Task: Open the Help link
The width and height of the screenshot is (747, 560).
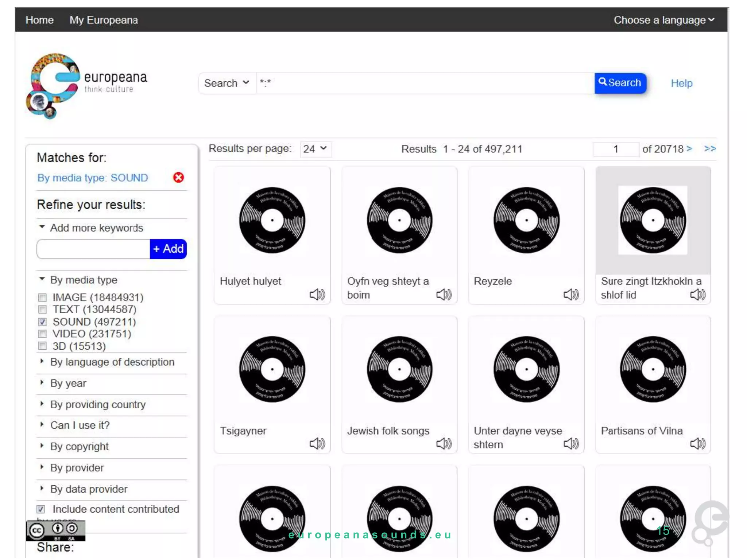Action: [x=681, y=83]
